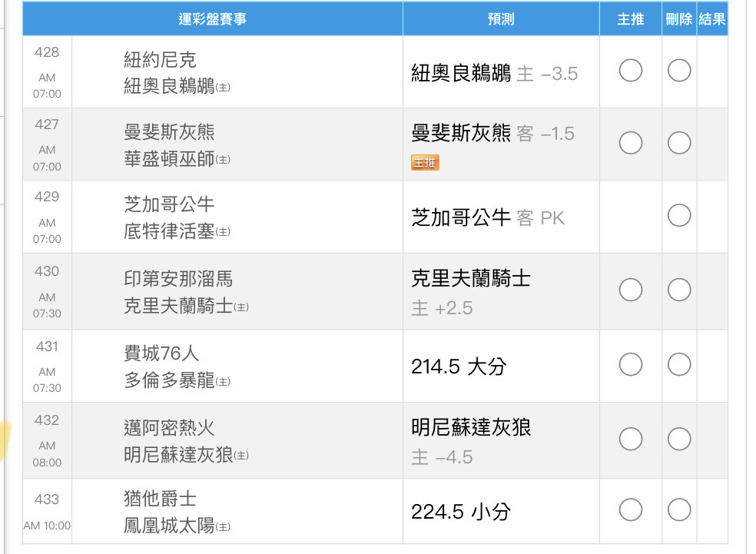The width and height of the screenshot is (756, 554).
Task: Click the orange 主推 badge icon
Action: point(425,162)
